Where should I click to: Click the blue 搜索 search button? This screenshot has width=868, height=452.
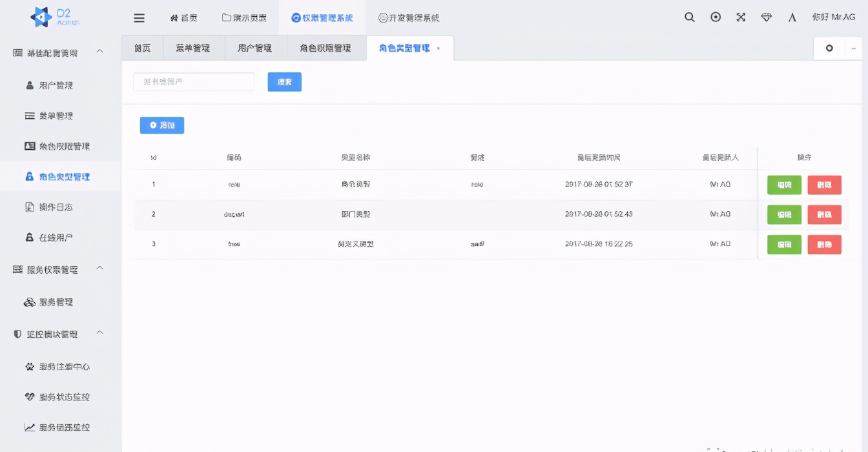click(284, 81)
